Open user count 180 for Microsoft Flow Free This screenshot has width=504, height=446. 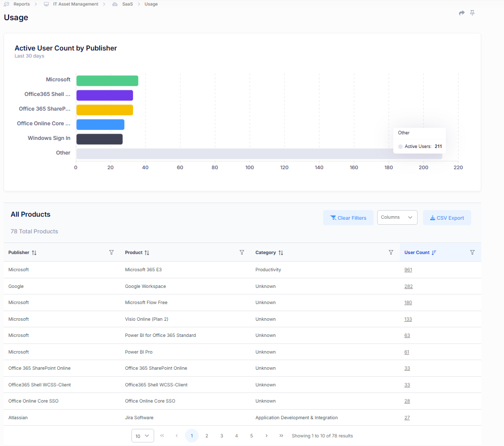[408, 303]
